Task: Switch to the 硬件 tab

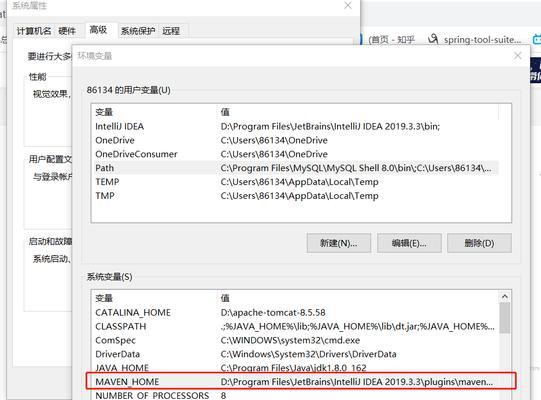Action: [67, 31]
